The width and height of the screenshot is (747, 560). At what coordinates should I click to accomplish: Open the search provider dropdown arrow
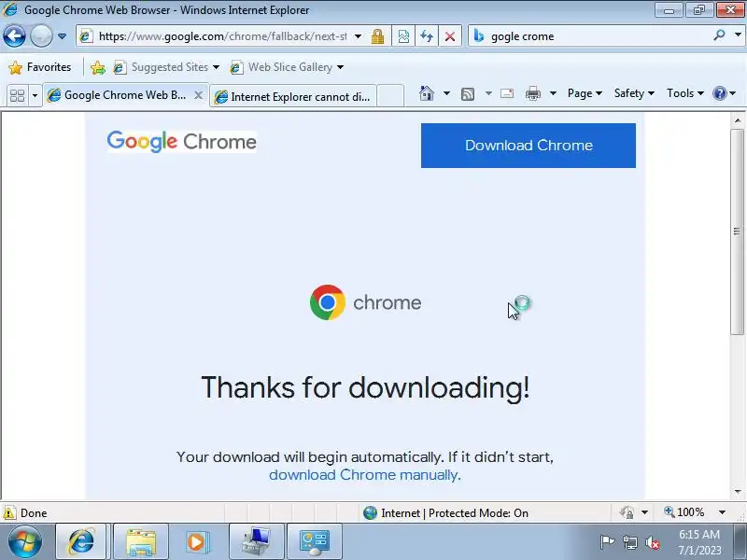tap(738, 35)
